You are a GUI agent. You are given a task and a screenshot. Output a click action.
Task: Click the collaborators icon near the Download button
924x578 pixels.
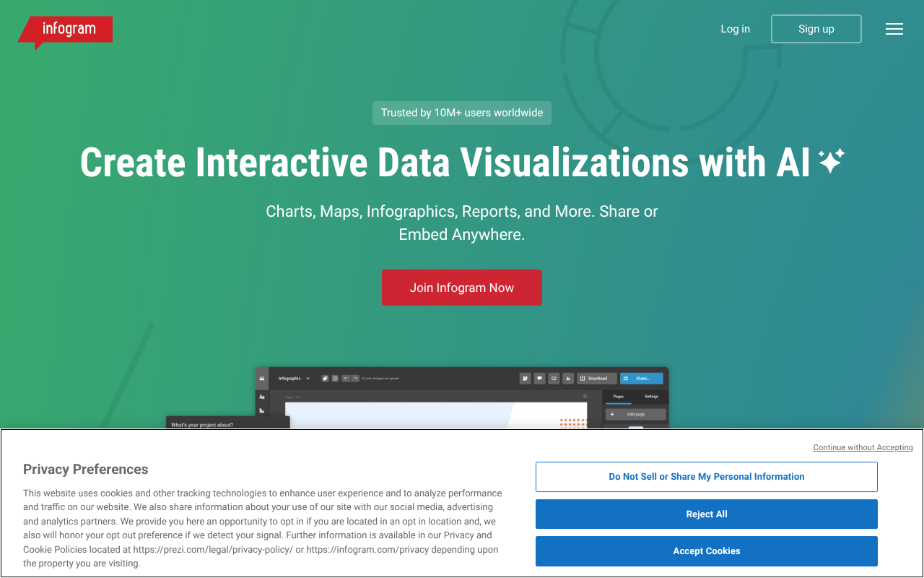coord(567,379)
